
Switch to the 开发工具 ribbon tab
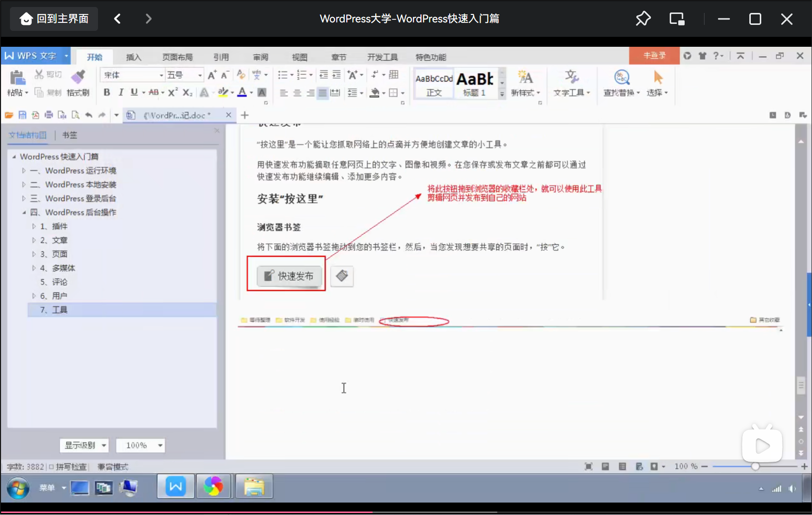click(383, 57)
